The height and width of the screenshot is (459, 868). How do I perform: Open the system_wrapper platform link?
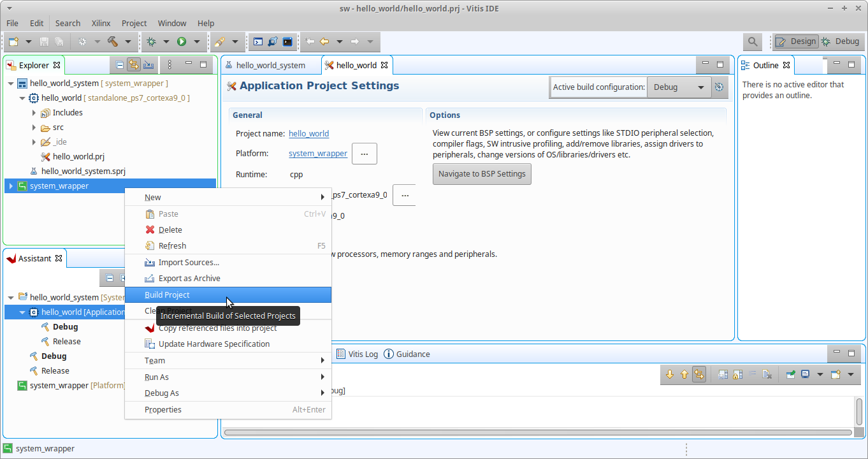click(x=317, y=154)
